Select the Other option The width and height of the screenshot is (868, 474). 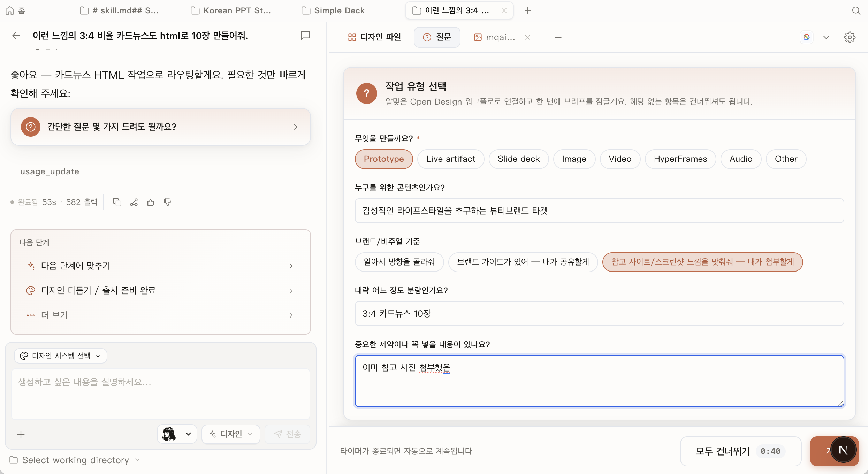(x=786, y=159)
